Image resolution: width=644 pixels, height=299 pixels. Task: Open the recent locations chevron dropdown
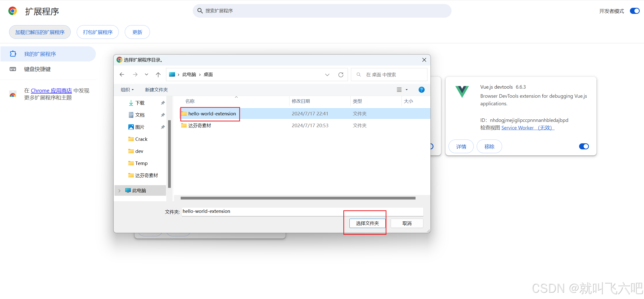pos(146,75)
